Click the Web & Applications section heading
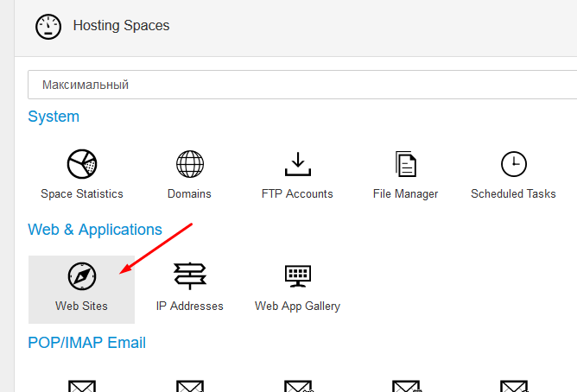 [95, 230]
